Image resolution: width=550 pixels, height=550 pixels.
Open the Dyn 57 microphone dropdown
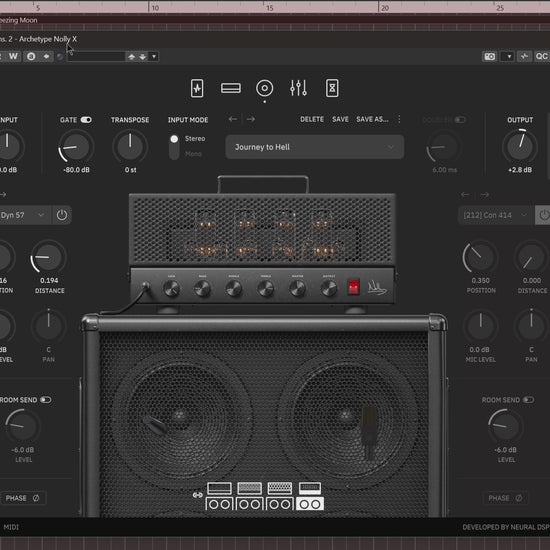tap(25, 215)
